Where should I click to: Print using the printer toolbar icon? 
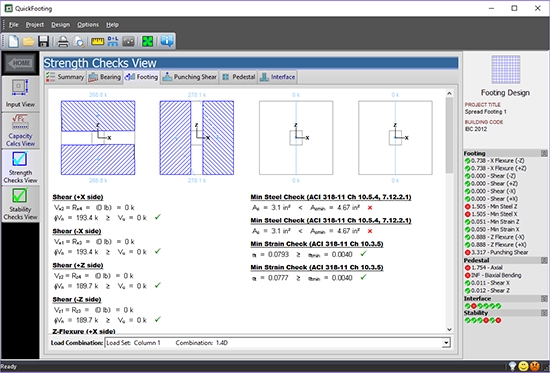[x=63, y=41]
